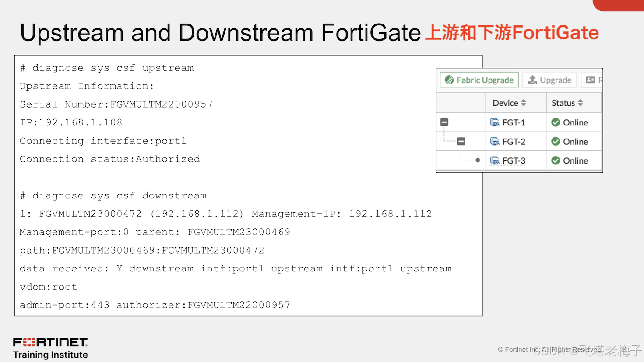The width and height of the screenshot is (644, 362).
Task: Click the red Chinese title '上游和下游FortiGate'
Action: coord(512,33)
